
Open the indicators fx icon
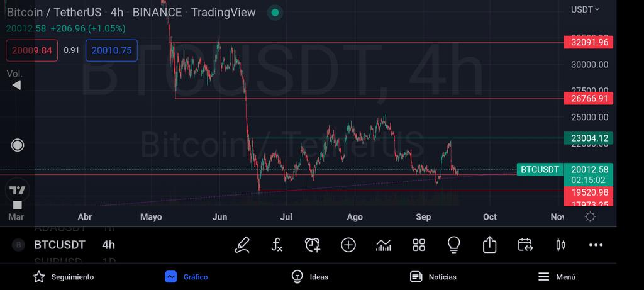[x=277, y=245]
